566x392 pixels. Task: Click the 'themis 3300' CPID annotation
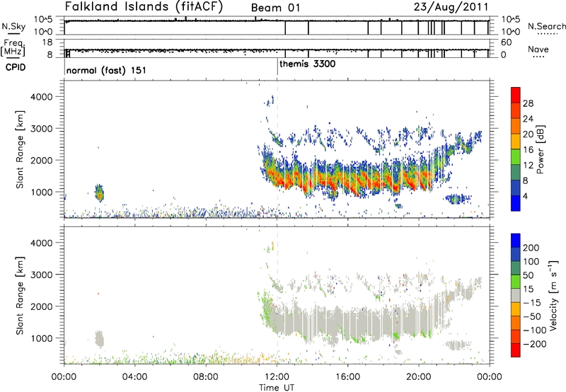(308, 64)
